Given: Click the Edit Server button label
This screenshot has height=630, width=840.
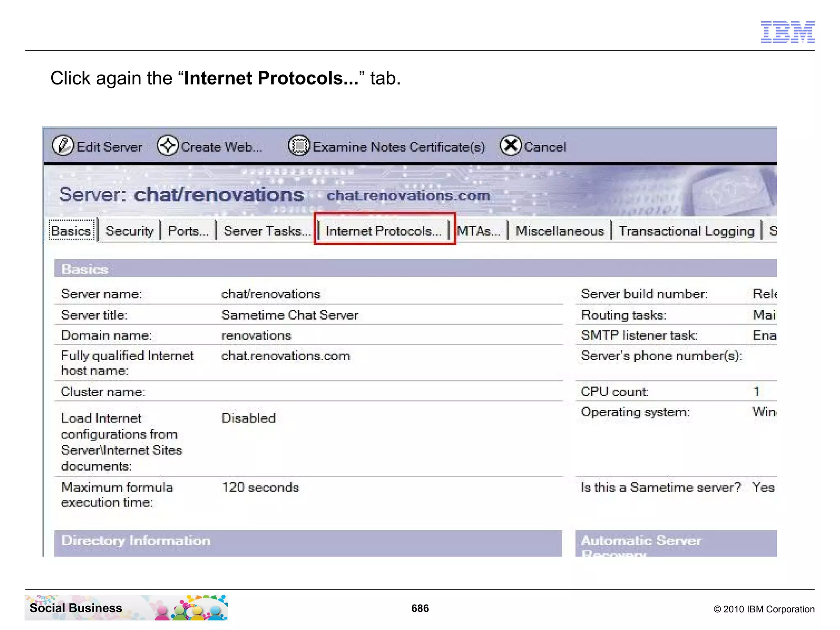Looking at the screenshot, I should point(109,147).
